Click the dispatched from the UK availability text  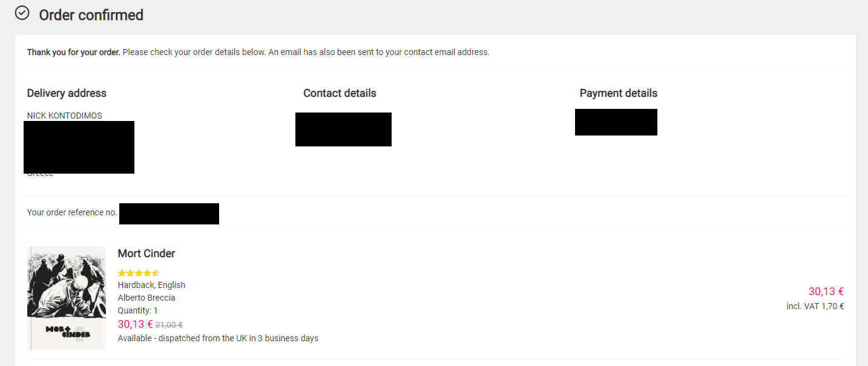click(218, 338)
